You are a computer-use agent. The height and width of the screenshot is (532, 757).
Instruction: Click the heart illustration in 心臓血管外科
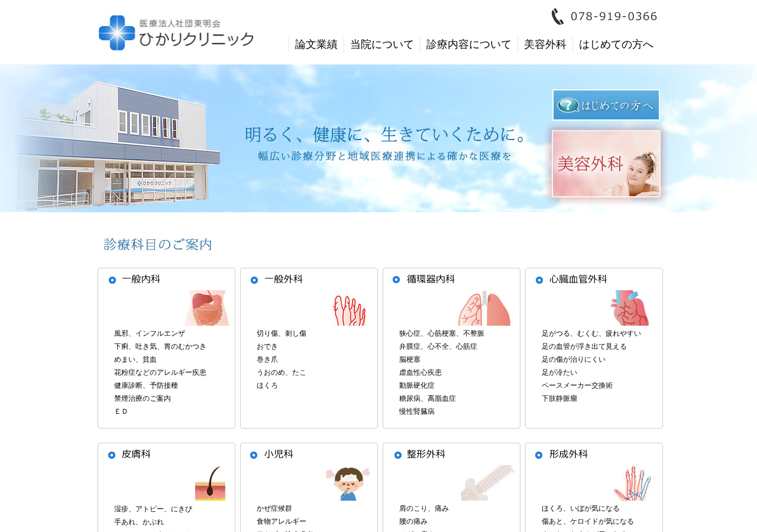point(630,308)
